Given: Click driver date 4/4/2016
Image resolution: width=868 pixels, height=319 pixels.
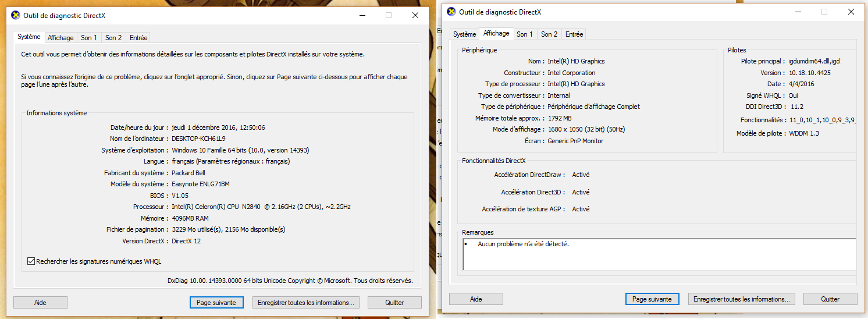Looking at the screenshot, I should click(801, 84).
